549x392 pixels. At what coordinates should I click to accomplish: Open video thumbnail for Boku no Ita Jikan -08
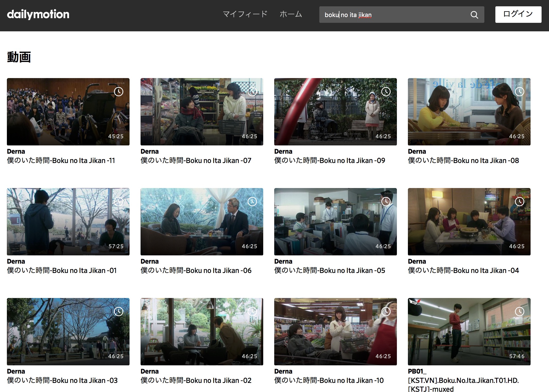tap(469, 112)
